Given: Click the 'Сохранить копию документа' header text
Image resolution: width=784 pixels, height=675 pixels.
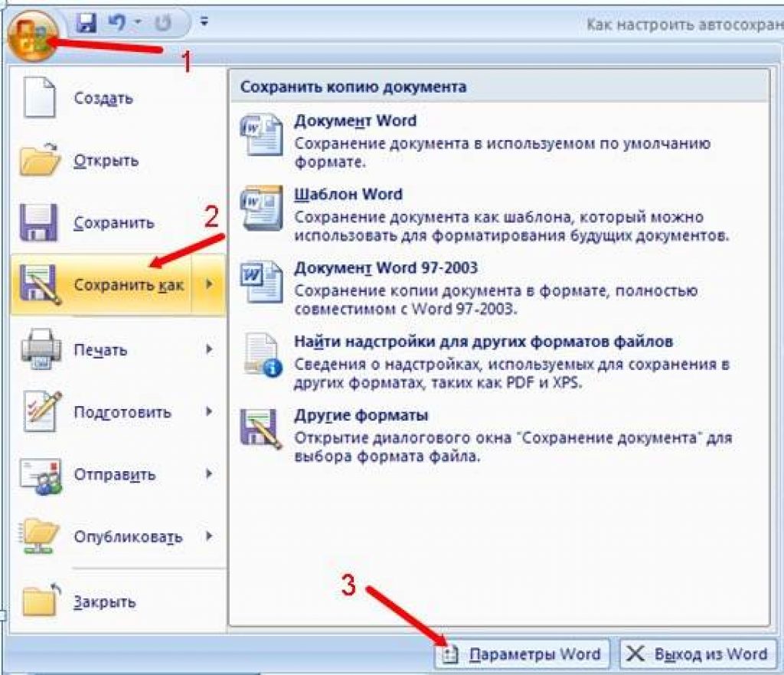Looking at the screenshot, I should [354, 87].
